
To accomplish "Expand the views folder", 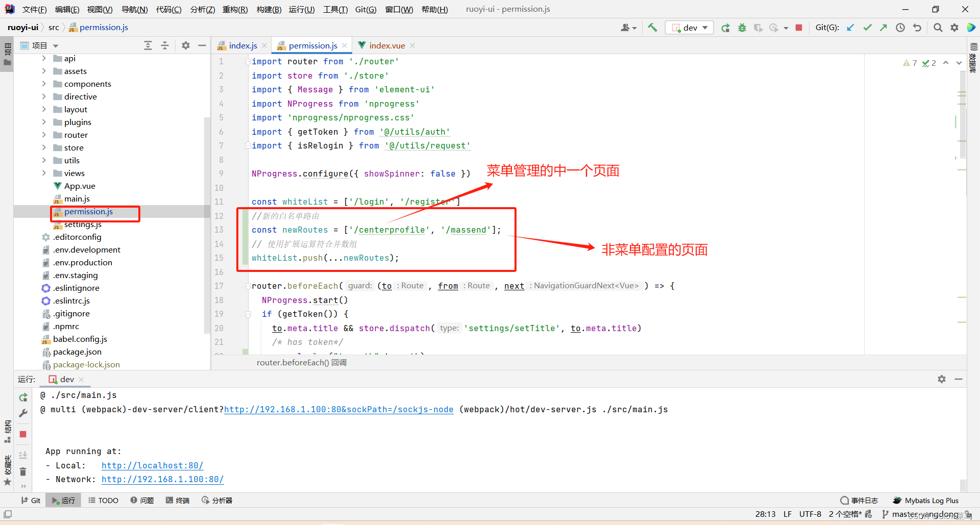I will point(44,173).
